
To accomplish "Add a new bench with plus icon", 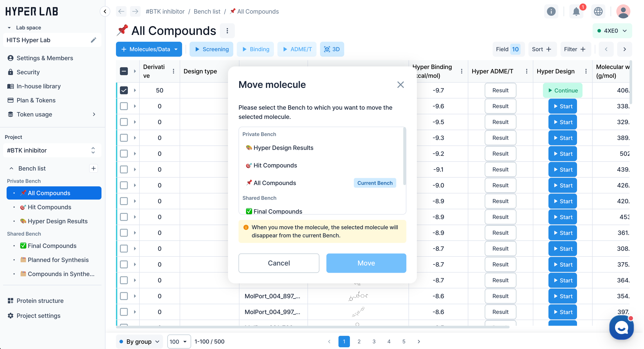I will click(x=94, y=168).
